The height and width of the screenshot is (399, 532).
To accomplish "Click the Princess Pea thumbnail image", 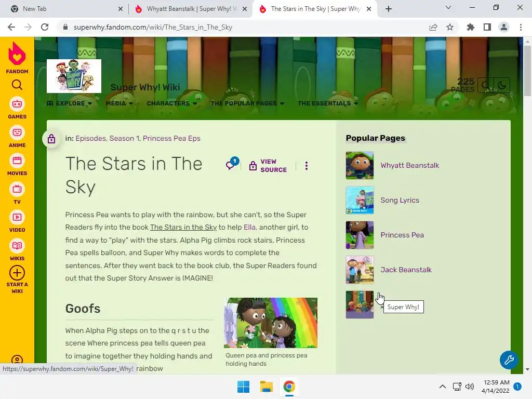I will pyautogui.click(x=360, y=235).
